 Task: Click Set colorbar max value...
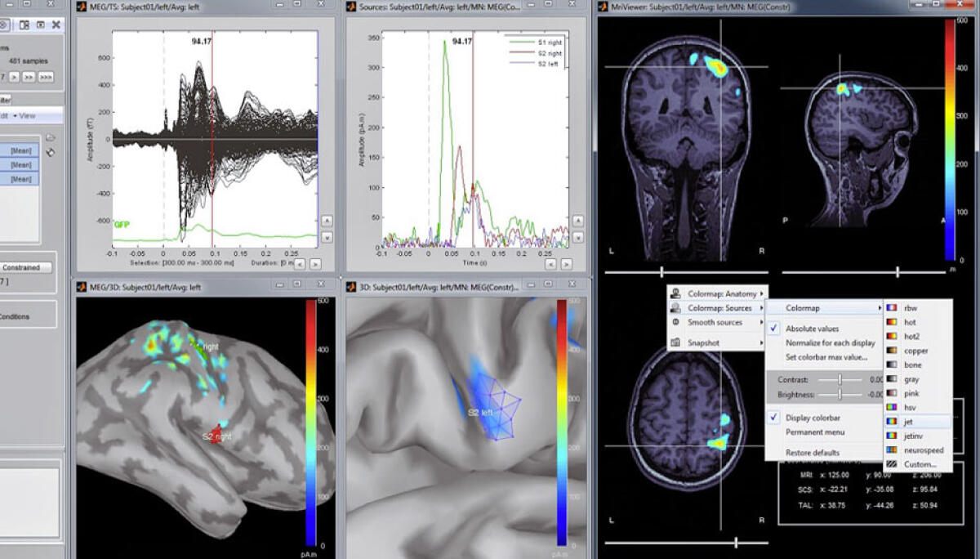826,357
